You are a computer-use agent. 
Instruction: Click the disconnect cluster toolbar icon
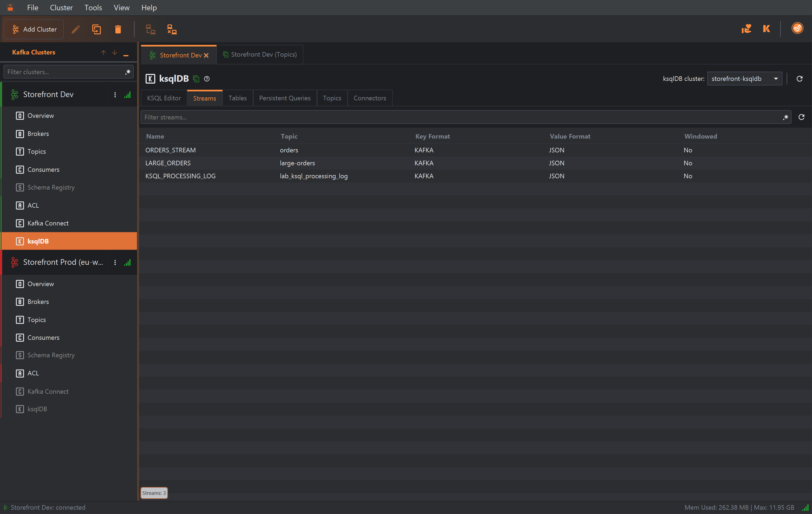pyautogui.click(x=172, y=29)
